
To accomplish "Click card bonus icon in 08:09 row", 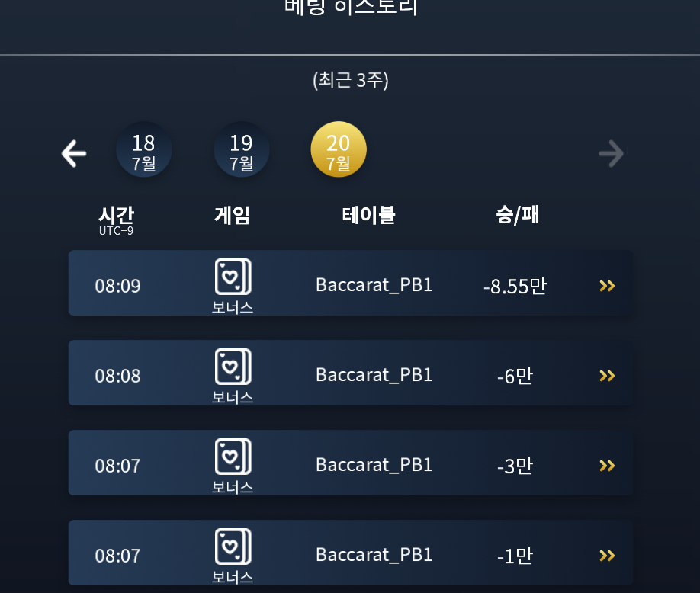I will pos(233,277).
